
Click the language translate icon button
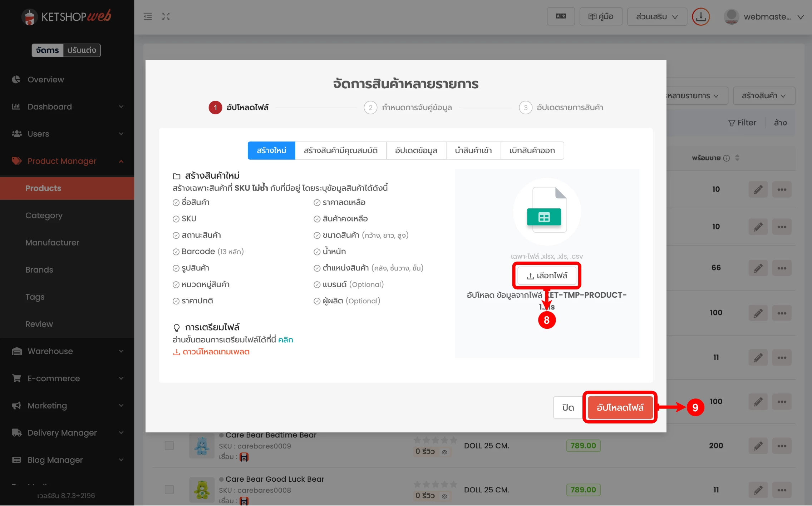[561, 16]
